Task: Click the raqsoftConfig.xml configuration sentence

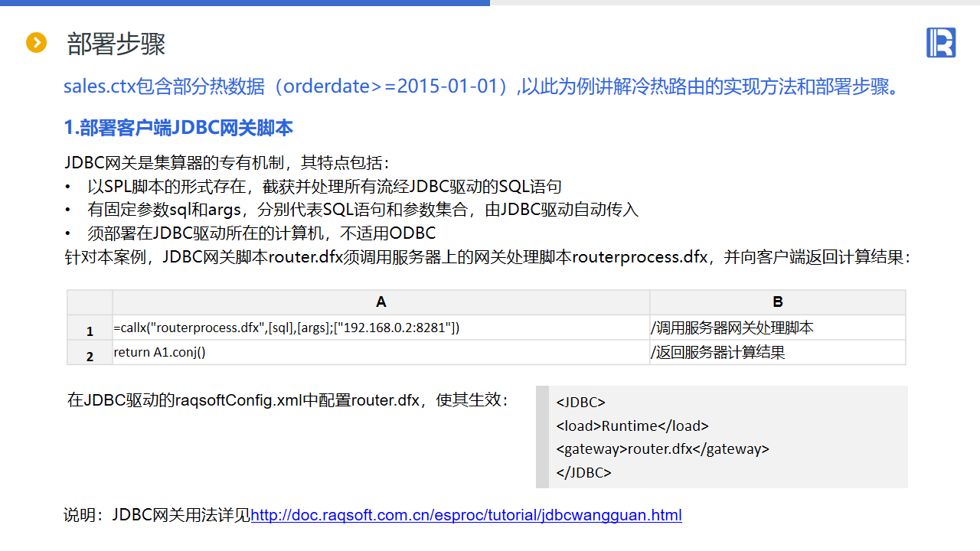Action: (288, 400)
